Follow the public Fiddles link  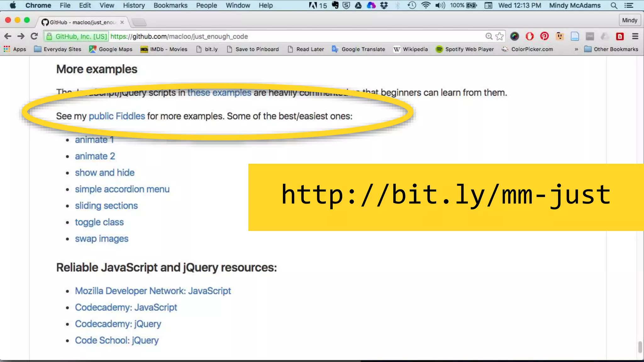pos(117,116)
